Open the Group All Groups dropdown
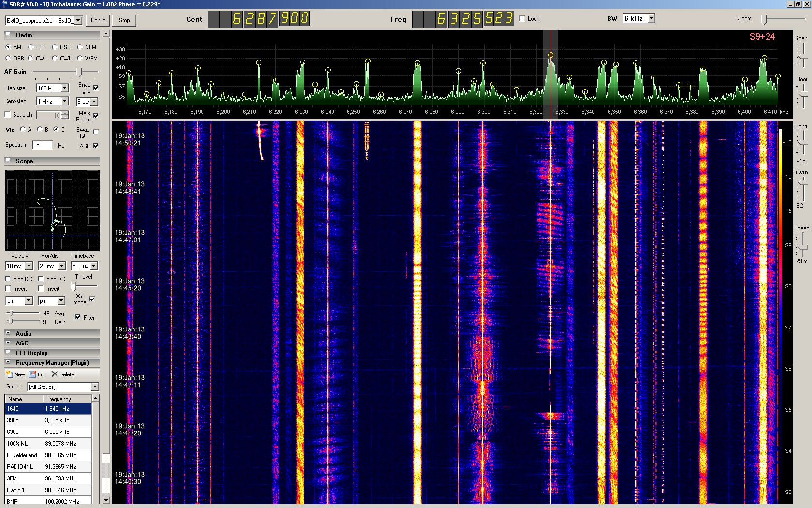812x508 pixels. click(95, 387)
